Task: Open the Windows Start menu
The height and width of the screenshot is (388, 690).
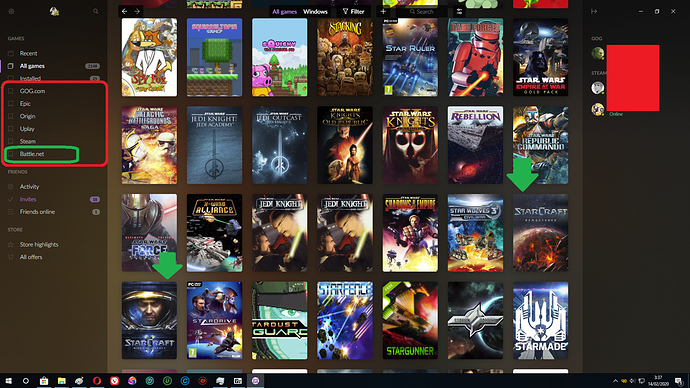Action: pyautogui.click(x=8, y=381)
